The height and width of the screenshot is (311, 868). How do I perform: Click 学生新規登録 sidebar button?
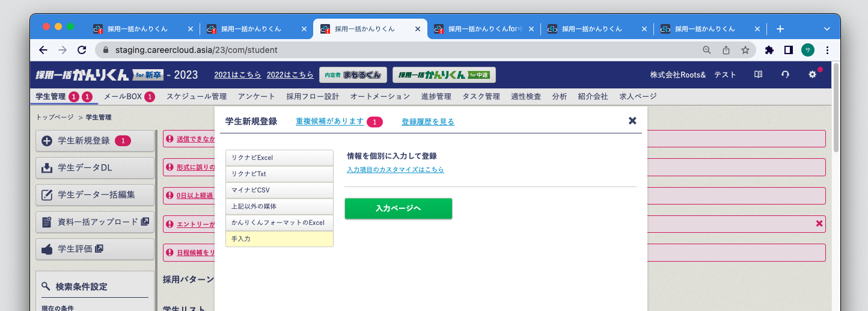(x=95, y=141)
